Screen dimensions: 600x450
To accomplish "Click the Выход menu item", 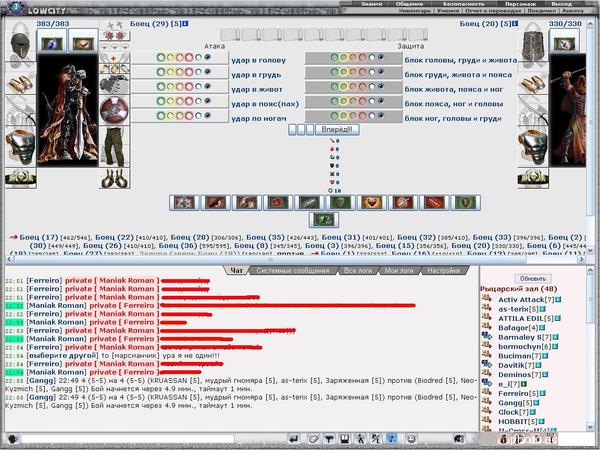I will click(x=562, y=4).
